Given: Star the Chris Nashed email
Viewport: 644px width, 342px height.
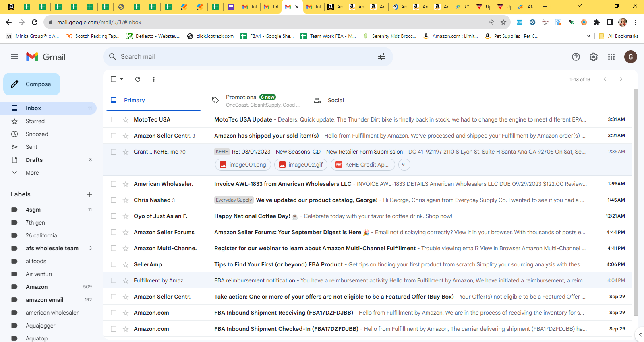Looking at the screenshot, I should coord(126,200).
